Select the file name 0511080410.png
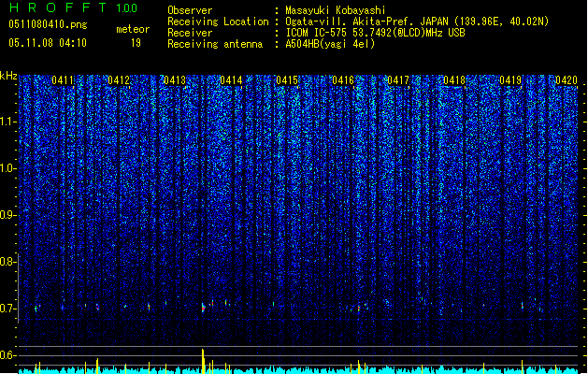 (48, 24)
